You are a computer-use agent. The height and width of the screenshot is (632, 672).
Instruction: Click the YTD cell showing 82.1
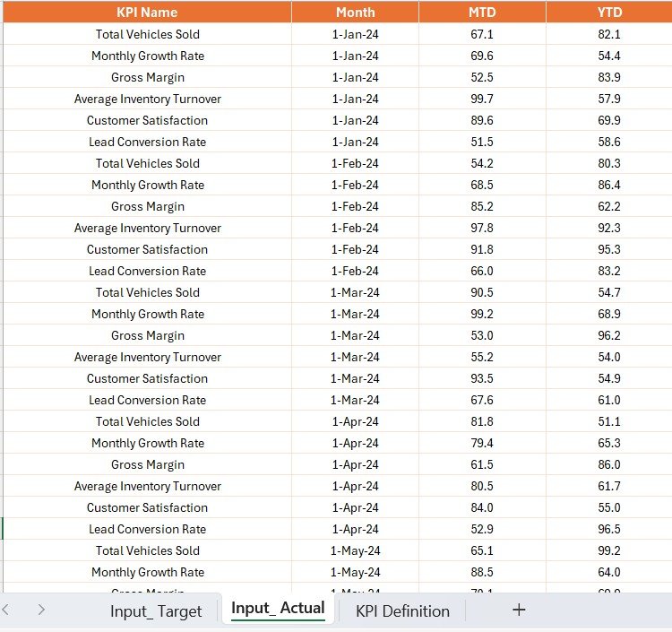point(609,34)
